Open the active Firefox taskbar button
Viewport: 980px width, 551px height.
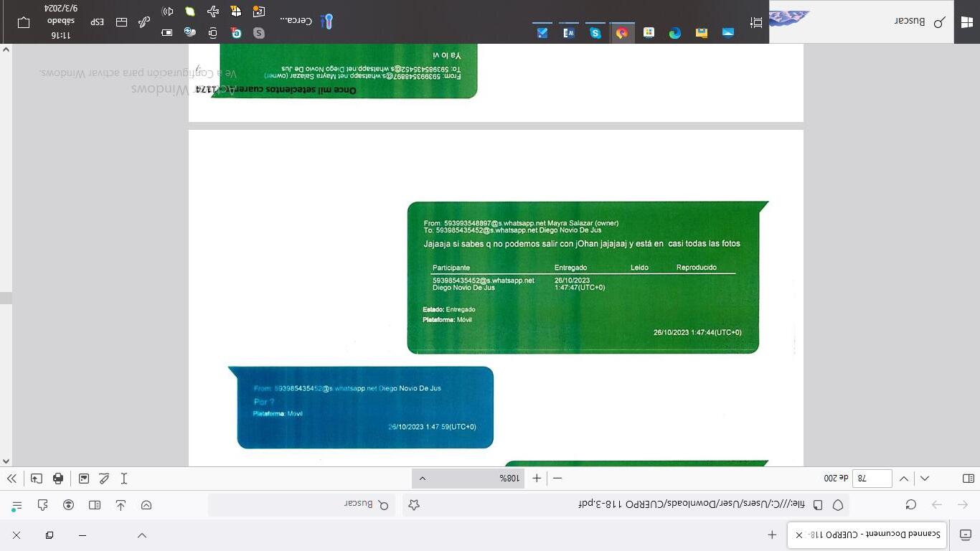point(622,32)
